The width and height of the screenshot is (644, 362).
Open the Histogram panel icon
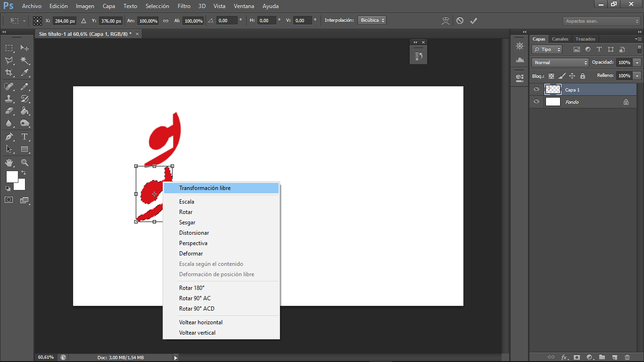(520, 60)
